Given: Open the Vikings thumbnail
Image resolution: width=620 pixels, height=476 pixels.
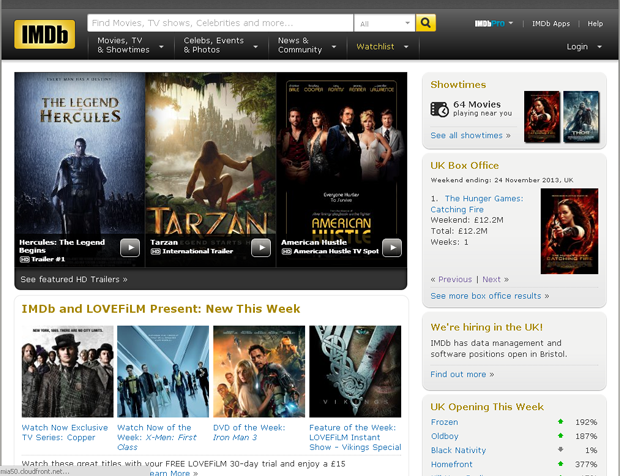Looking at the screenshot, I should pyautogui.click(x=355, y=371).
